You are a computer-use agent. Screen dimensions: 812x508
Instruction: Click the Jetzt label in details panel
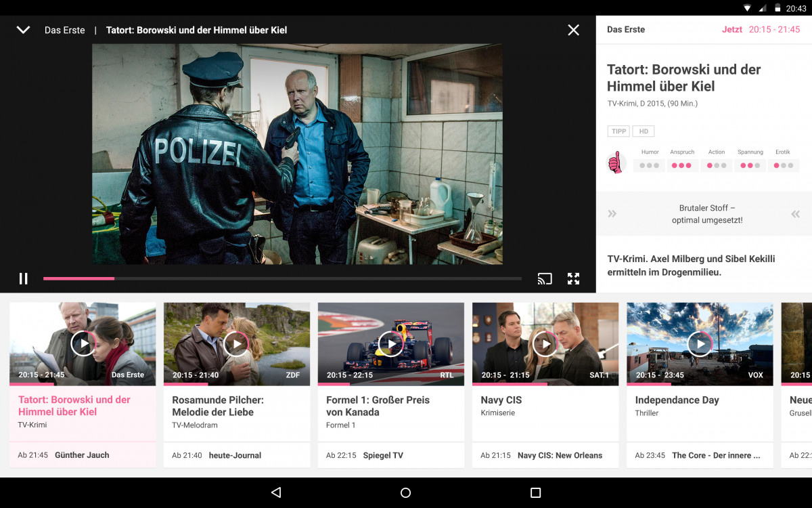click(732, 30)
